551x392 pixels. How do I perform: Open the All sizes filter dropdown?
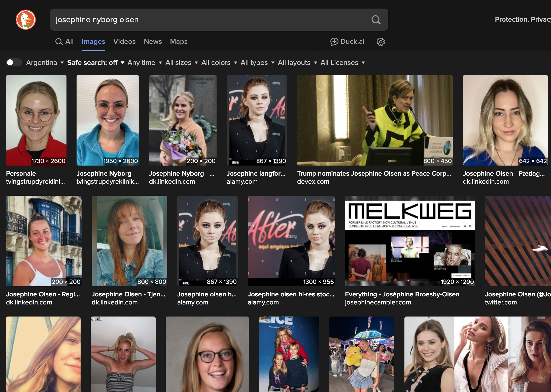(182, 62)
